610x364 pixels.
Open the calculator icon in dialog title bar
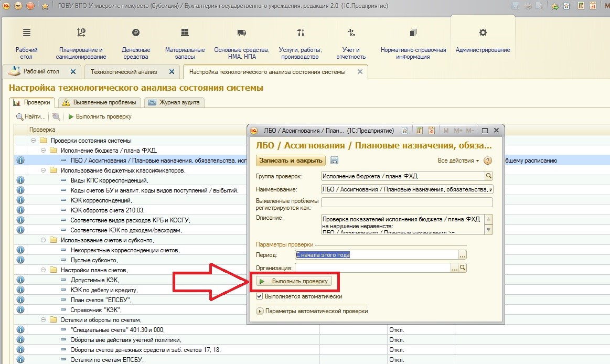[419, 131]
